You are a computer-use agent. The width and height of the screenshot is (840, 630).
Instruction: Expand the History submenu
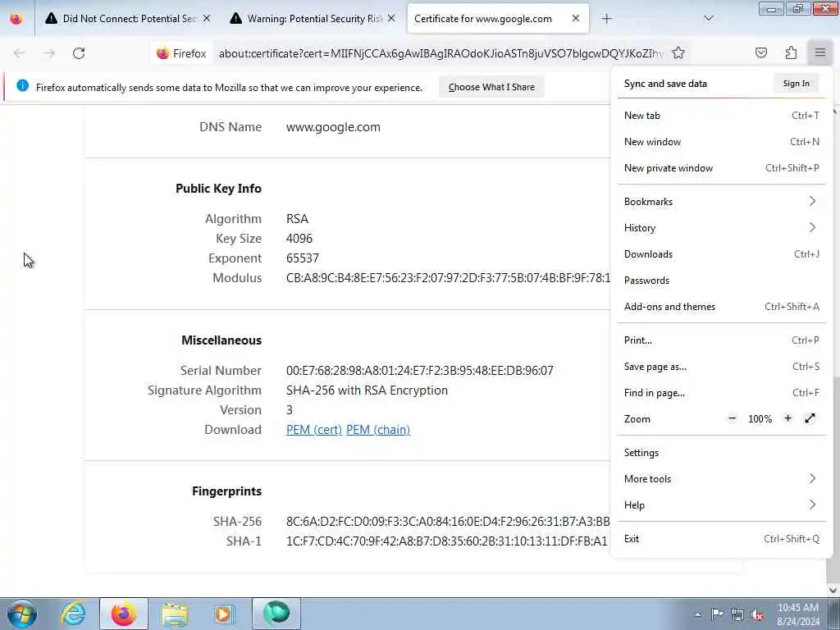coord(721,228)
